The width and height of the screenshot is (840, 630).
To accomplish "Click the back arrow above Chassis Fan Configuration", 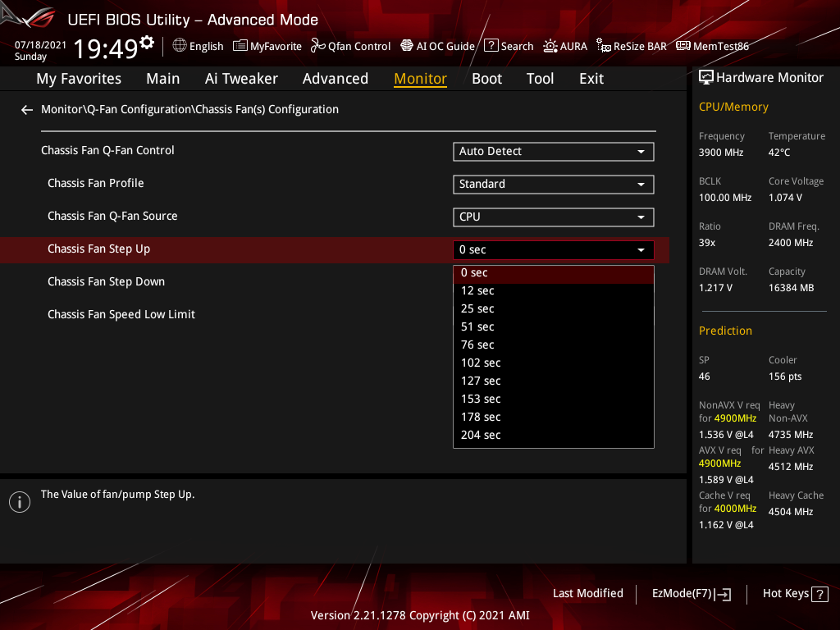I will coord(26,109).
